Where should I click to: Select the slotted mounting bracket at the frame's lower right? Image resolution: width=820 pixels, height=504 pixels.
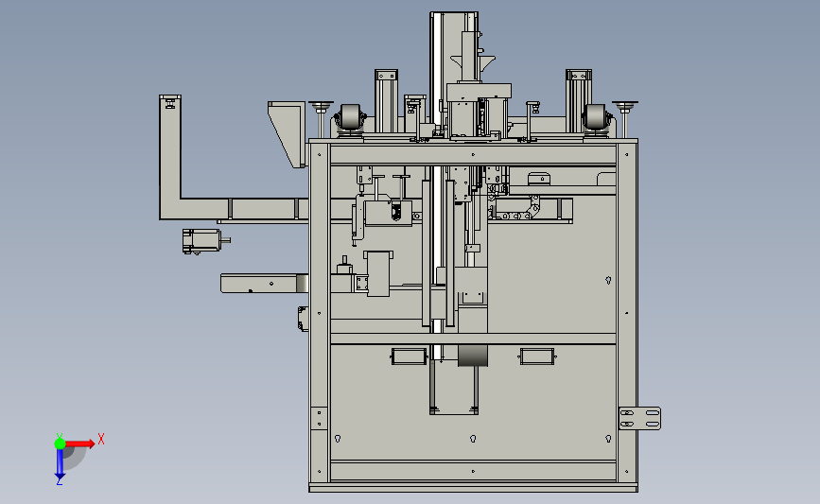pos(639,418)
